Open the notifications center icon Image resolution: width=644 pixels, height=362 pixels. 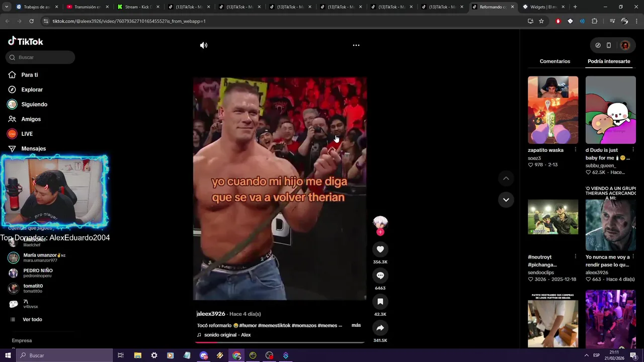coord(633,355)
